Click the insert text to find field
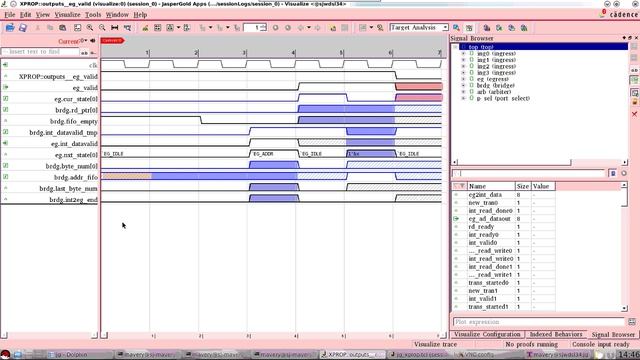 coord(40,52)
